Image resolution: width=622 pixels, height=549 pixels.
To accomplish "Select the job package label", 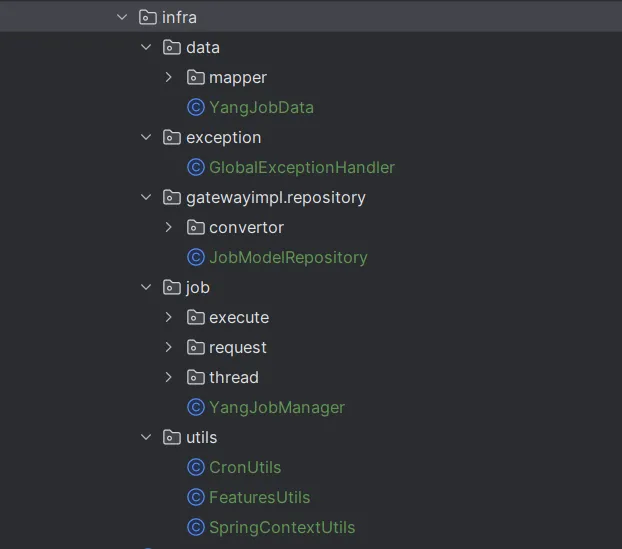I will point(198,287).
